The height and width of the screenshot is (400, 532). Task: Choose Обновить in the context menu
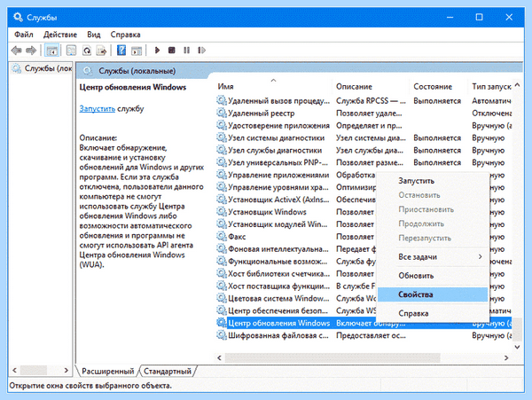pos(433,276)
